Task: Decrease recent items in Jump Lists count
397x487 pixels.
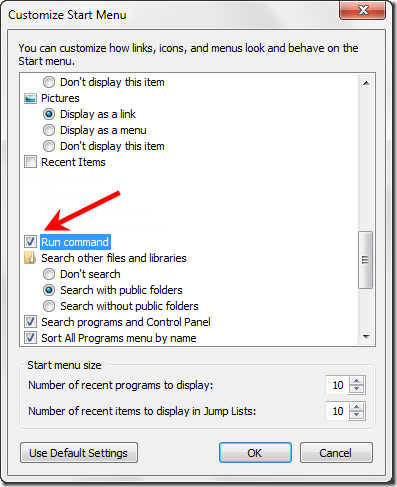Action: pyautogui.click(x=357, y=415)
